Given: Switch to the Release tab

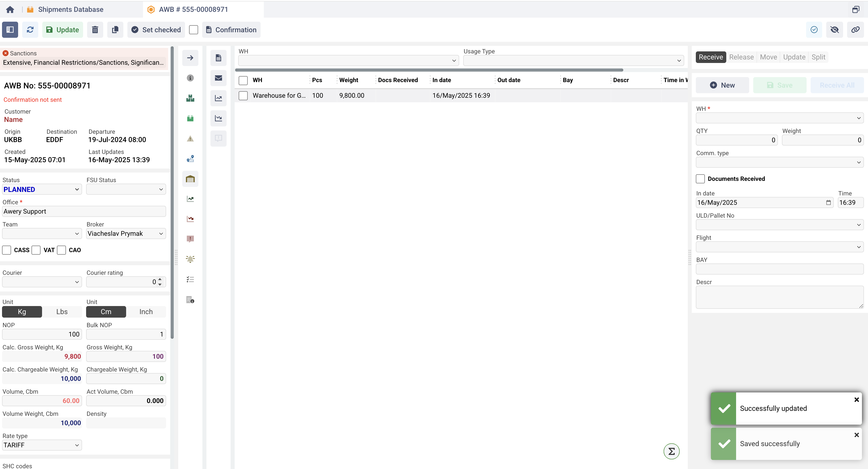Looking at the screenshot, I should point(741,57).
